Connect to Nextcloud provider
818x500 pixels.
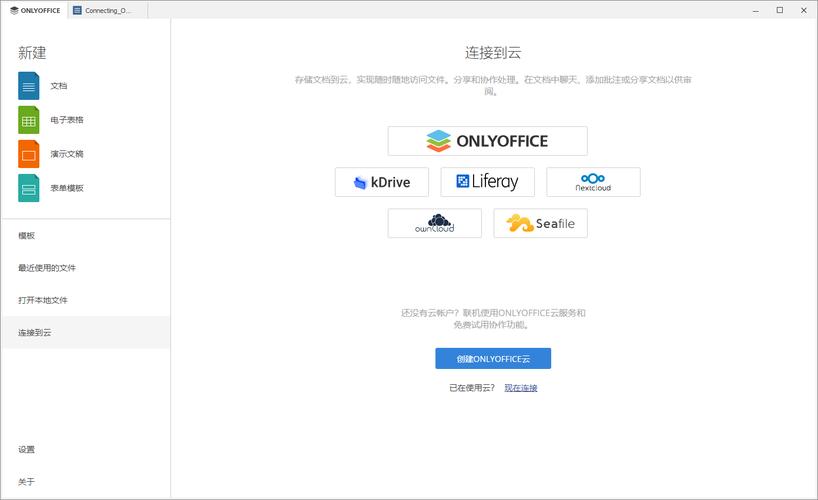(x=593, y=182)
